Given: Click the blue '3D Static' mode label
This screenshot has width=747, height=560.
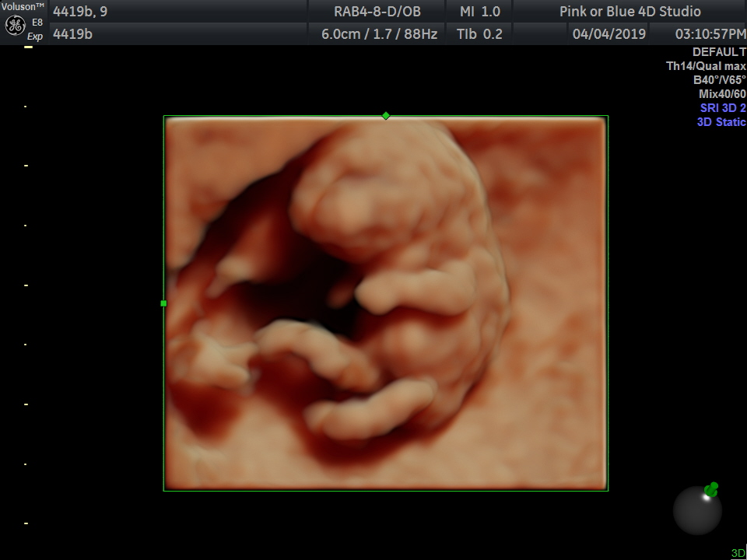Looking at the screenshot, I should [721, 121].
